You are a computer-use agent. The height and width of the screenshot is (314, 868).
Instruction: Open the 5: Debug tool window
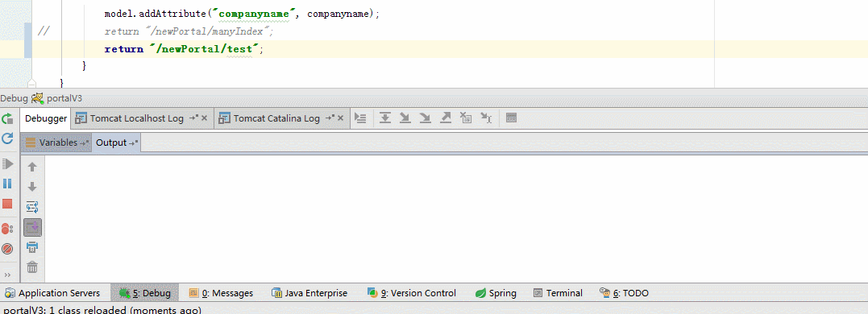(145, 293)
